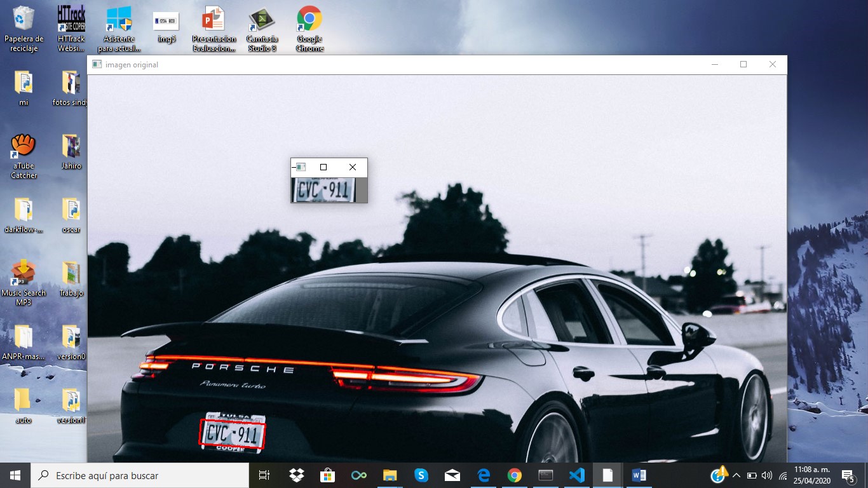Open the Windows Start menu
The height and width of the screenshot is (488, 868).
coord(15,475)
